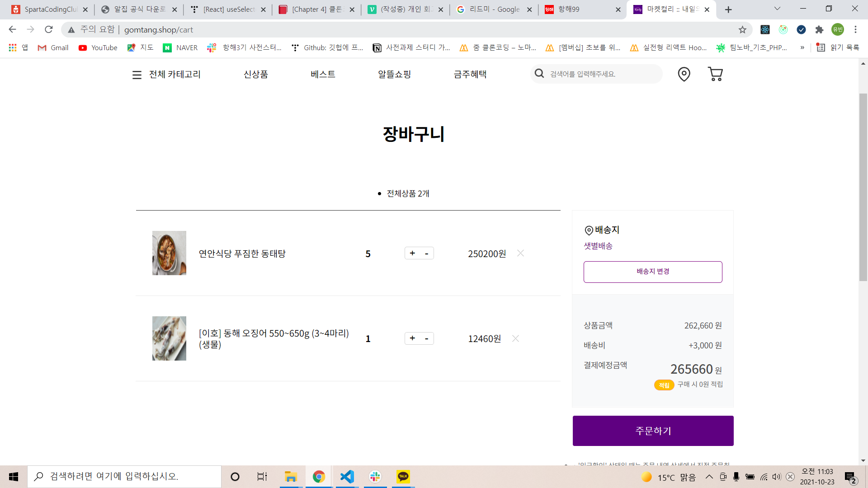Open the KakaoTalk taskbar icon
The width and height of the screenshot is (868, 488).
(x=403, y=477)
